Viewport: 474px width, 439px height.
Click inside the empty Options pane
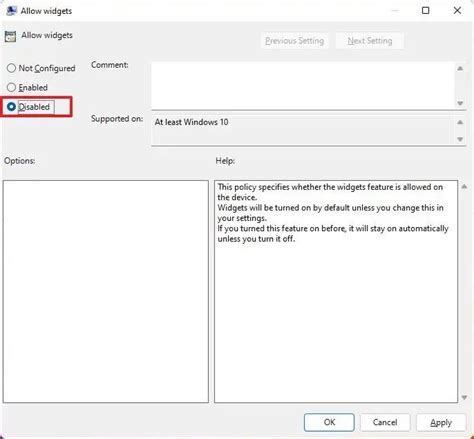pos(106,292)
